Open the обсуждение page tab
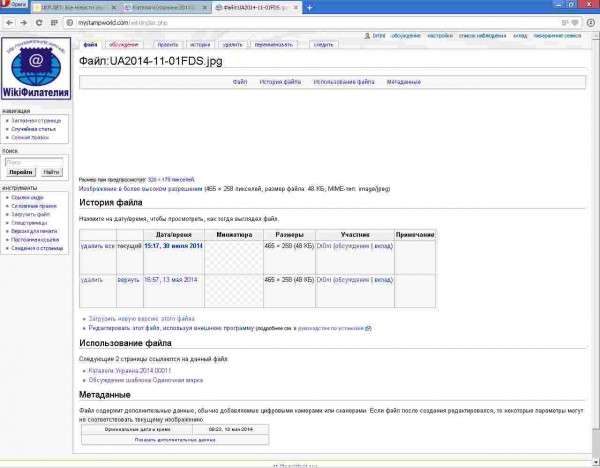Viewport: 600px width, 468px height. click(124, 45)
